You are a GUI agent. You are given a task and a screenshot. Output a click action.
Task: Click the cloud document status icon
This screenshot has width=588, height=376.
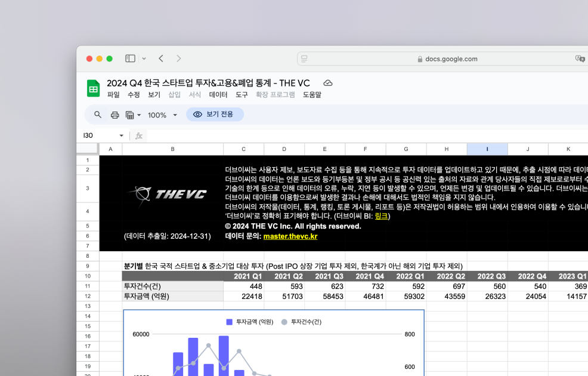[327, 83]
